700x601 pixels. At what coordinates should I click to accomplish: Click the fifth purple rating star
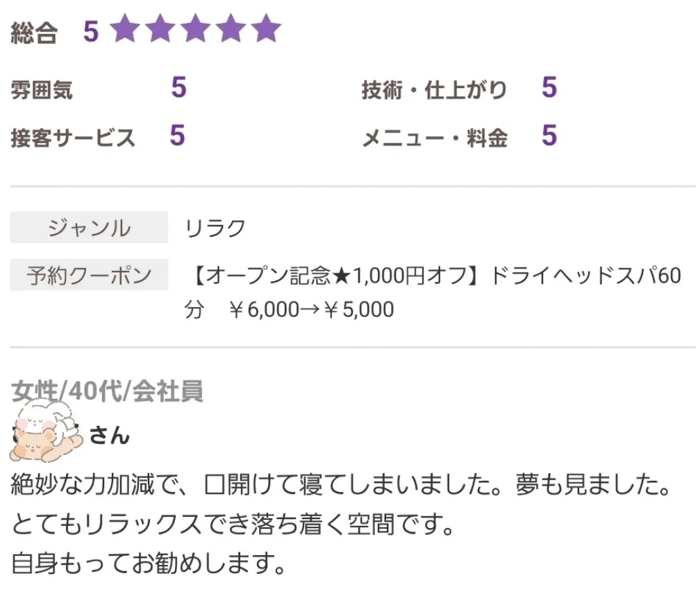coord(266,28)
